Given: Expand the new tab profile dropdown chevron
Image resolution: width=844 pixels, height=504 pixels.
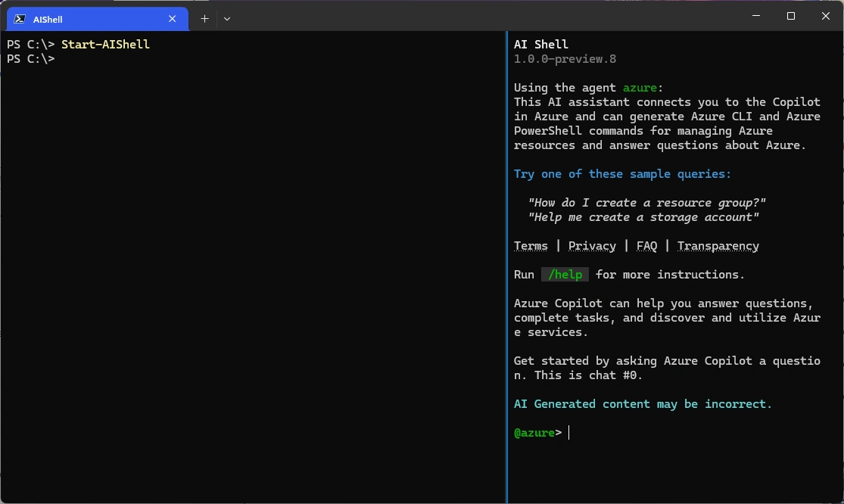Looking at the screenshot, I should tap(227, 18).
